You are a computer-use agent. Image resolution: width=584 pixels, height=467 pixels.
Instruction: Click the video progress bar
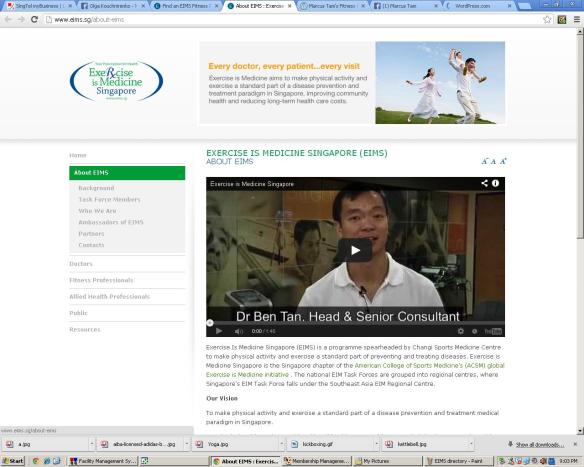pos(356,323)
